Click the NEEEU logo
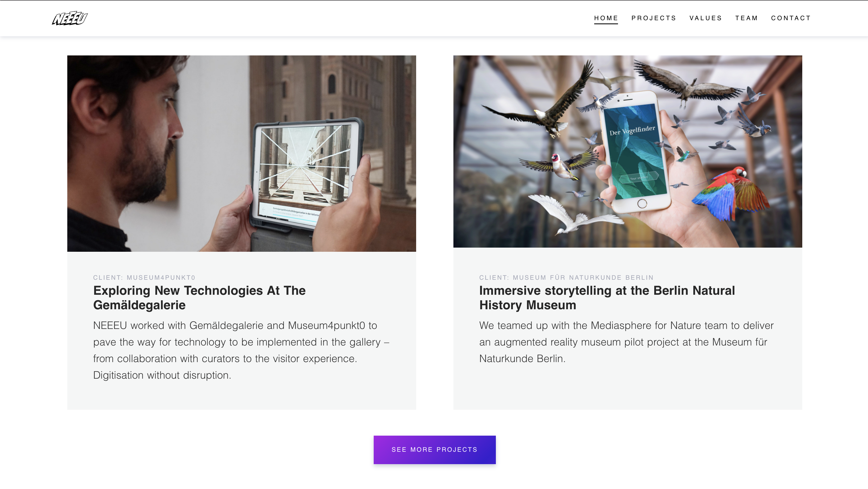Viewport: 868px width, 489px height. coord(70,18)
